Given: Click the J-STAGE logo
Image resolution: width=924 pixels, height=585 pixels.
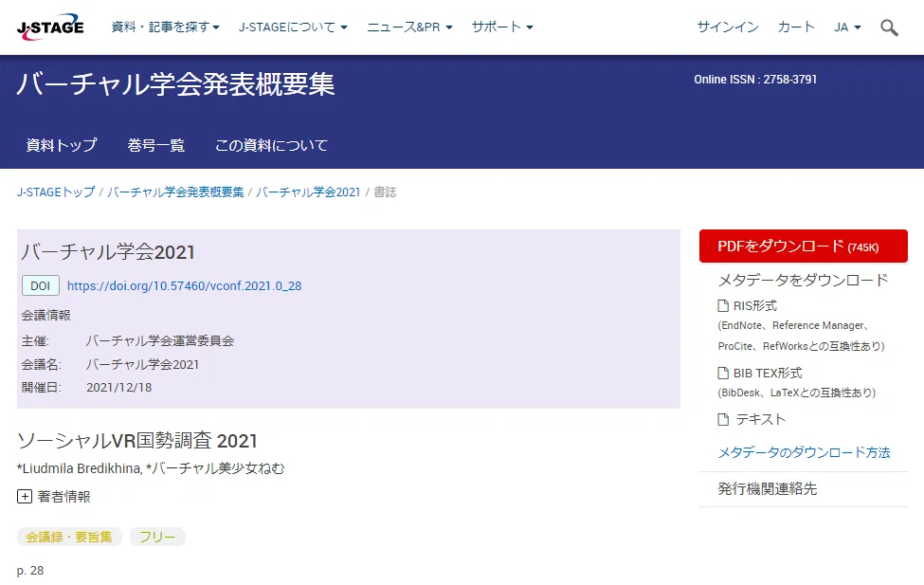Looking at the screenshot, I should coord(50,27).
